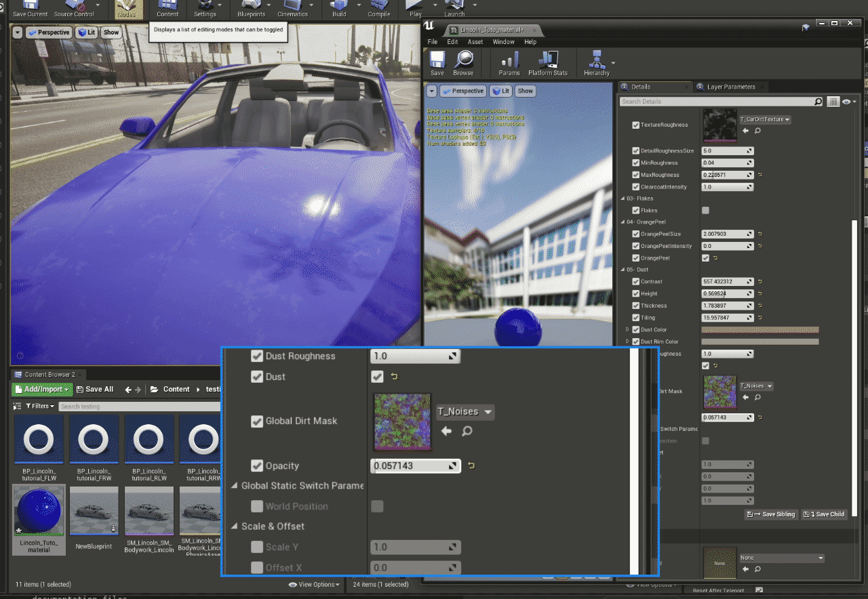Click the Add/Import button

(42, 390)
